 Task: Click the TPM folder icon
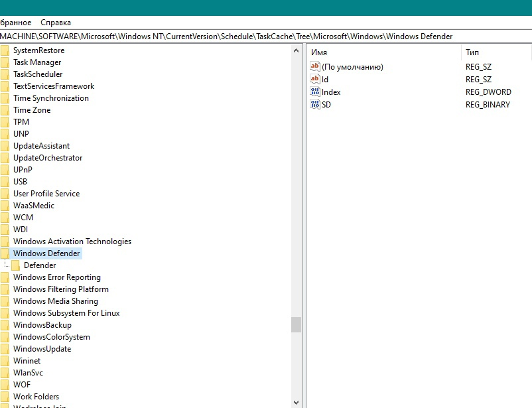coord(5,122)
